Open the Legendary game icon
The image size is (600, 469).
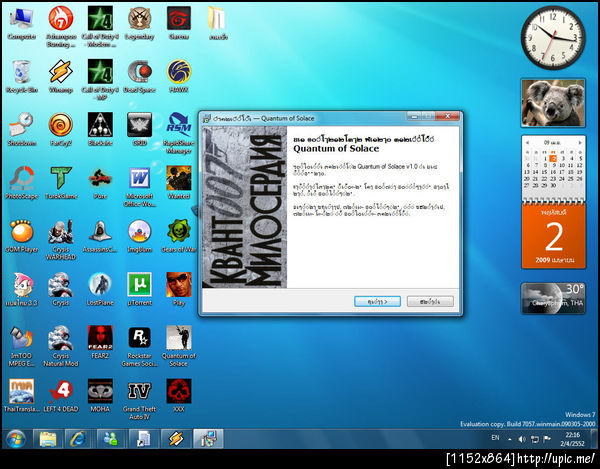(x=140, y=24)
